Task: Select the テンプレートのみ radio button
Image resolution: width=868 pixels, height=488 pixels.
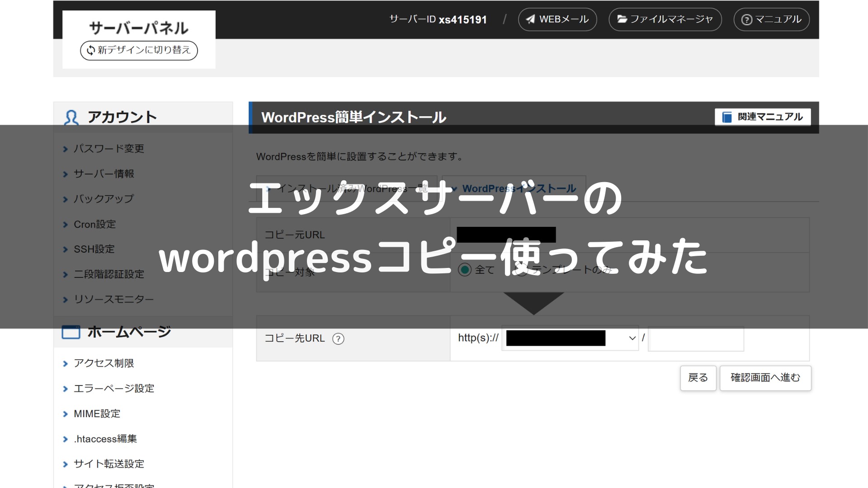Action: click(x=521, y=270)
